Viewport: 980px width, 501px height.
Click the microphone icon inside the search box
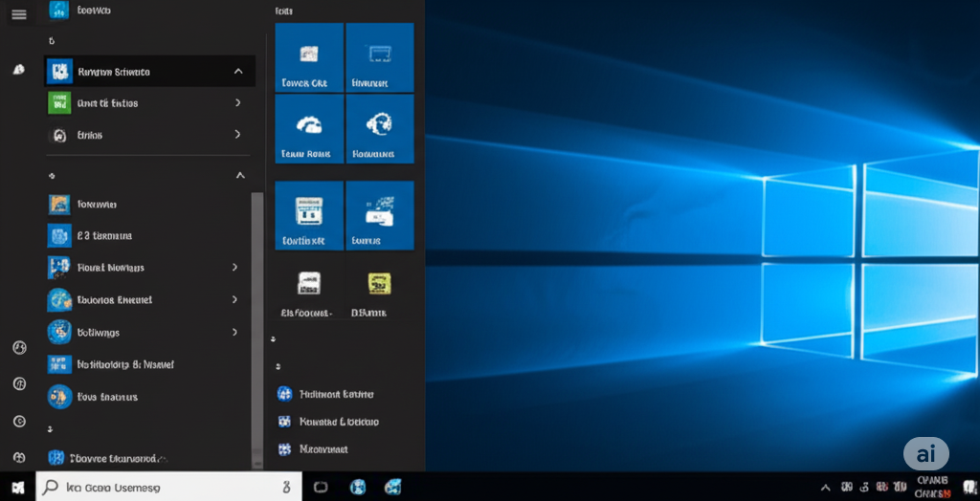pyautogui.click(x=287, y=488)
